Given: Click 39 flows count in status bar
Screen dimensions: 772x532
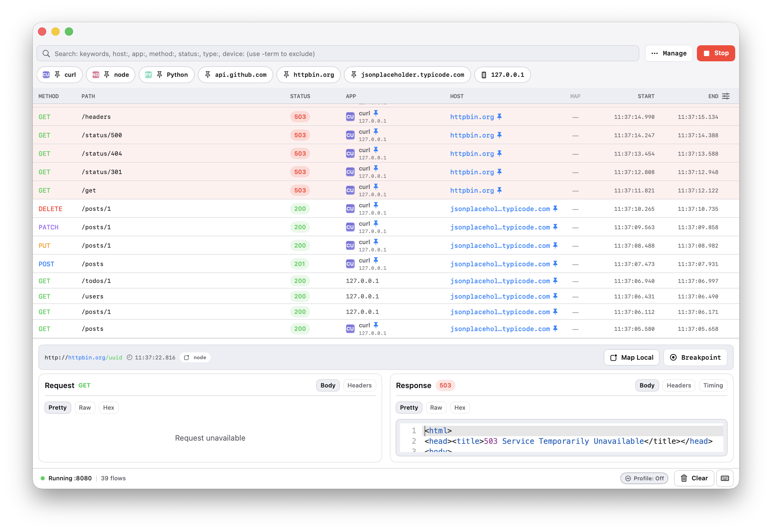Looking at the screenshot, I should pyautogui.click(x=113, y=478).
